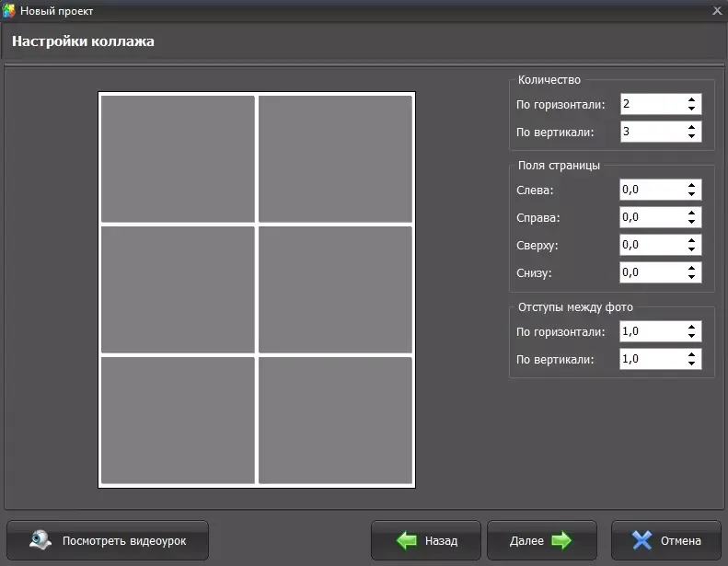Increase horizontal photo spacing with up arrow
Viewport: 728px width, 566px height.
pos(691,327)
